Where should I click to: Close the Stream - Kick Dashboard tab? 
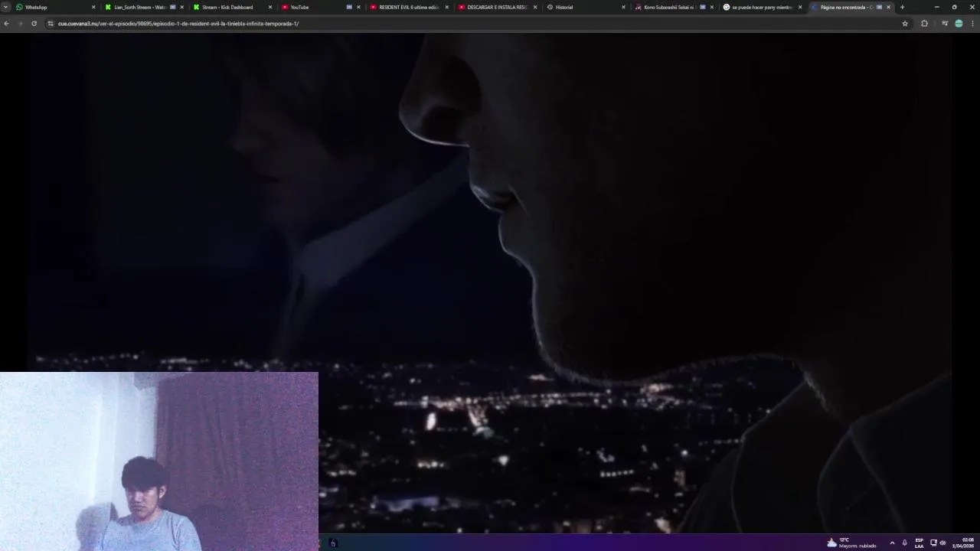tap(269, 7)
